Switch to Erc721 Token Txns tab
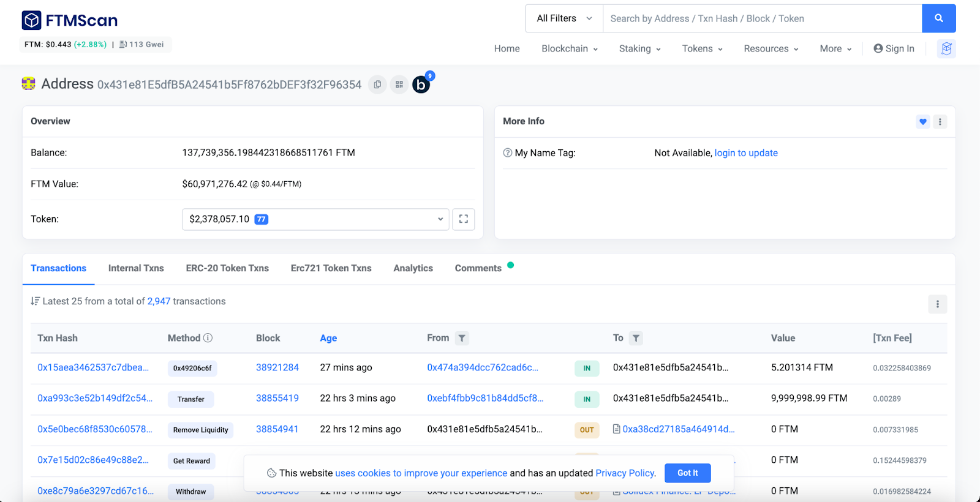980x502 pixels. click(x=331, y=268)
